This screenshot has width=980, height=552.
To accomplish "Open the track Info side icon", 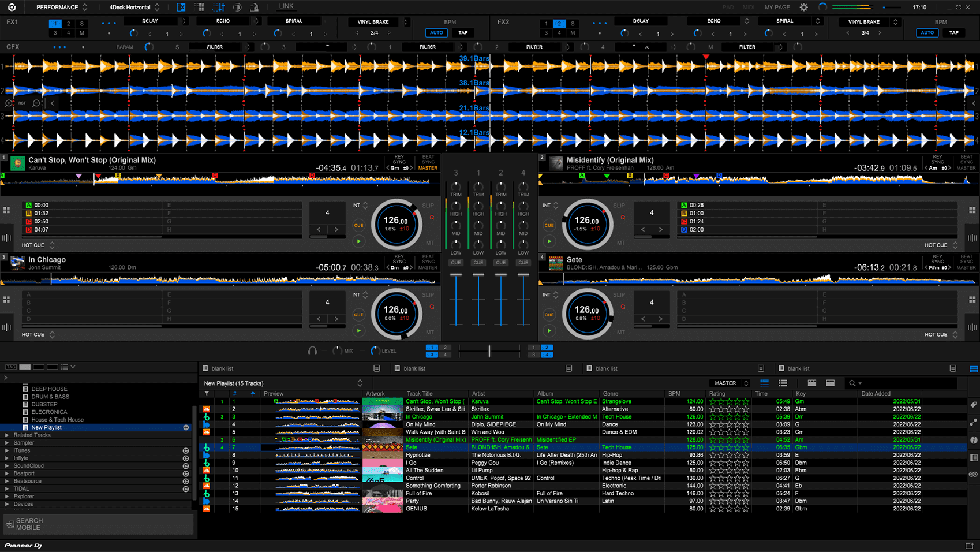I will click(x=974, y=440).
